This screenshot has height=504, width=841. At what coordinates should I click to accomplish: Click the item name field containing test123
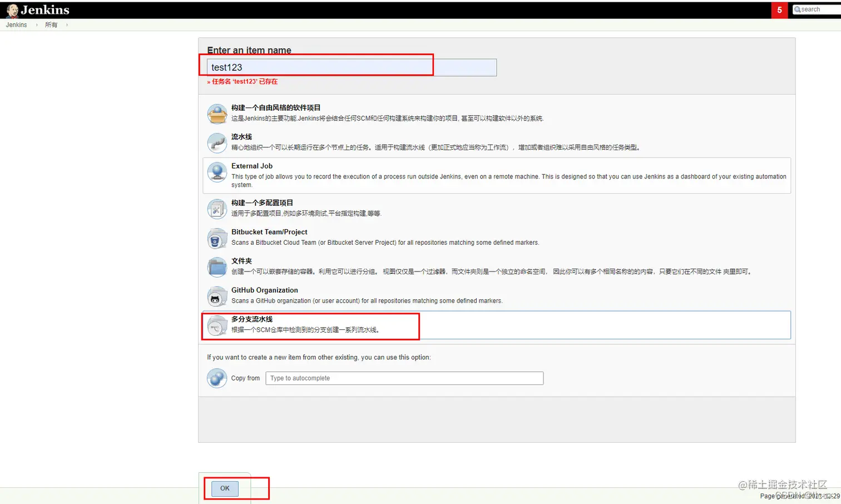[x=352, y=67]
